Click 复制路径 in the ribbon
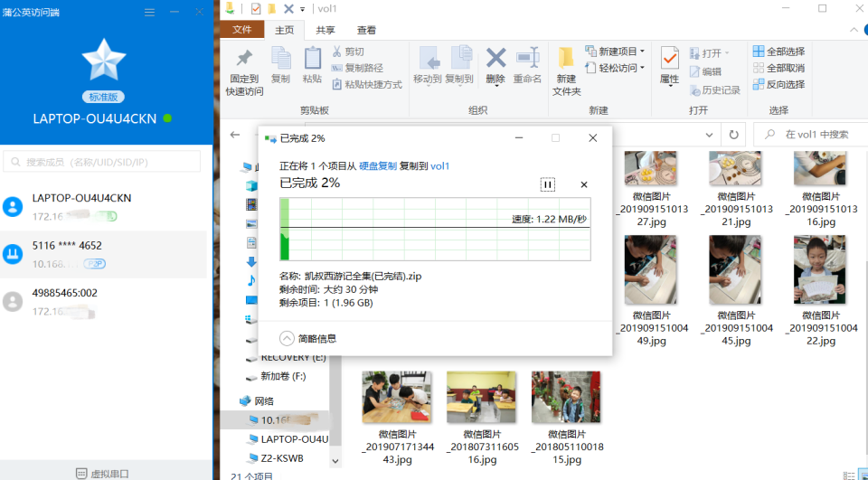Viewport: 868px width, 480px height. click(x=357, y=68)
